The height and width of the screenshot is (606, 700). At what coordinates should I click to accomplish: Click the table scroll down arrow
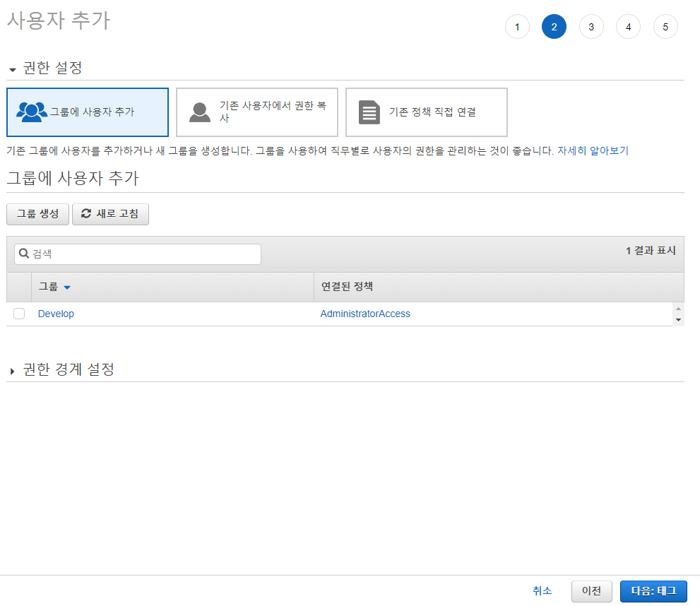[679, 320]
